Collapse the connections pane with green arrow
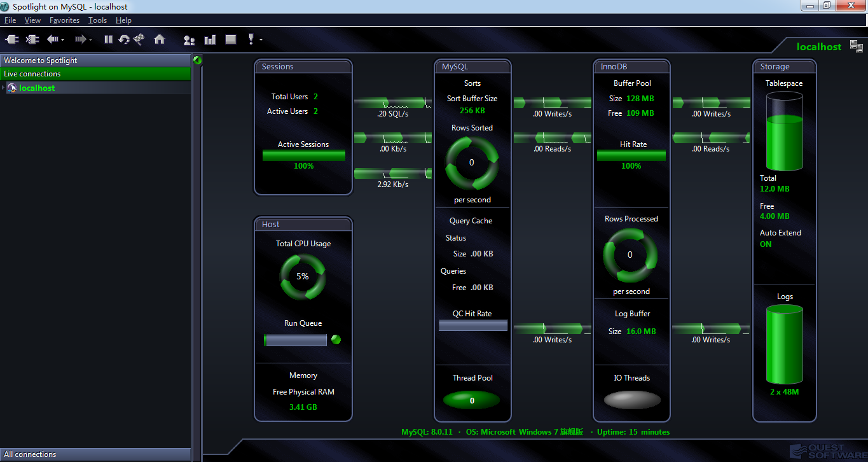Viewport: 868px width, 462px height. (x=197, y=60)
